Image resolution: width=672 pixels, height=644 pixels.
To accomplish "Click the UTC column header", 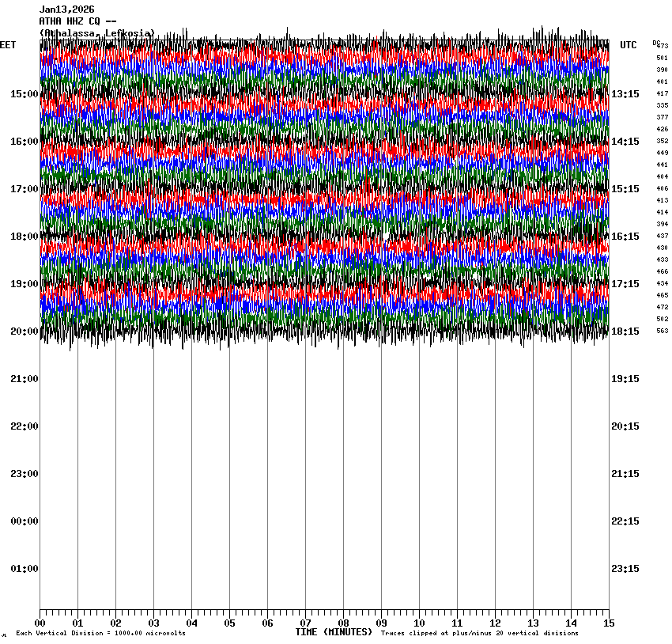I will [628, 45].
